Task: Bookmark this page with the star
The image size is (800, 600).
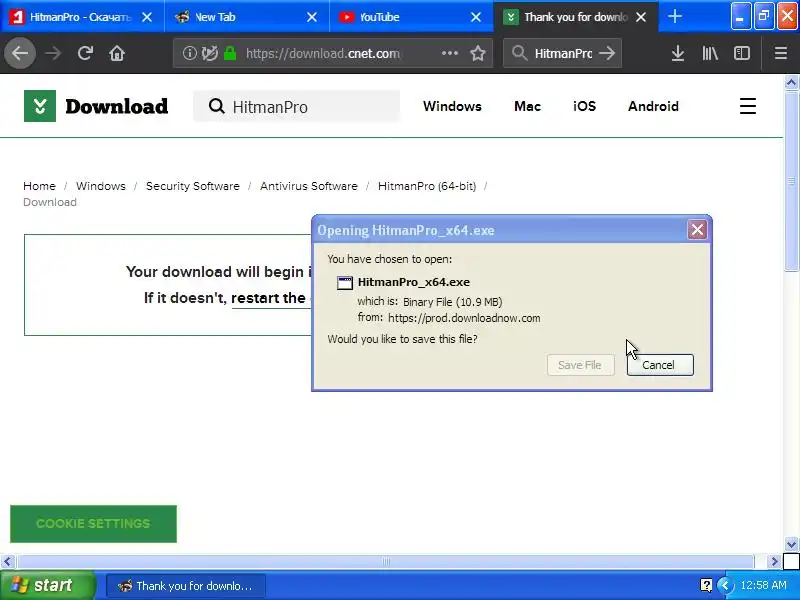Action: pyautogui.click(x=478, y=53)
